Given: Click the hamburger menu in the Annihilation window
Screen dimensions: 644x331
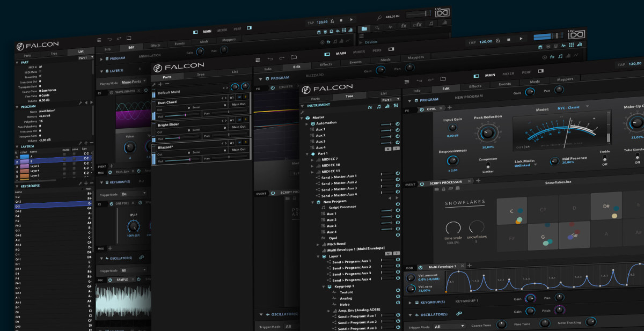Looking at the screenshot, I should click(x=99, y=39).
